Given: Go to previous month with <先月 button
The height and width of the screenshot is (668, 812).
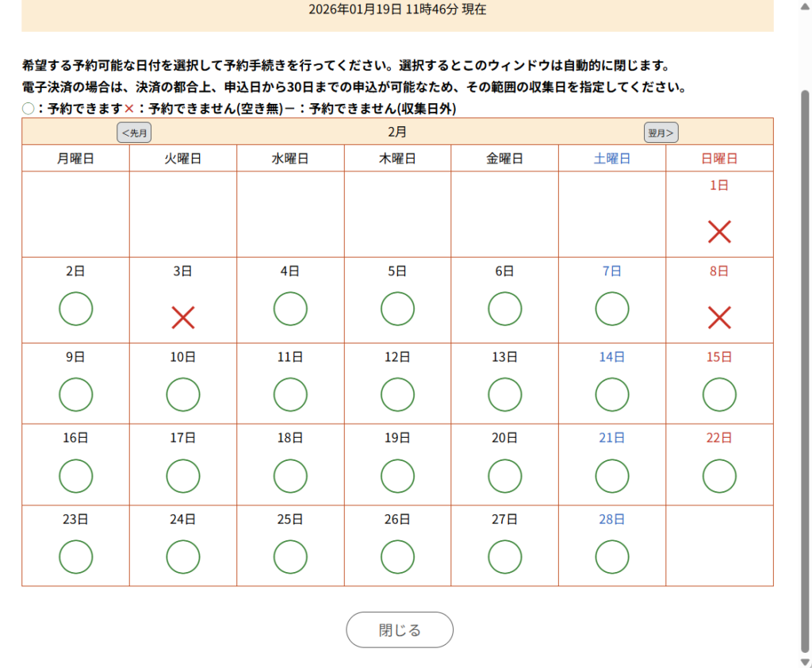Looking at the screenshot, I should 134,133.
